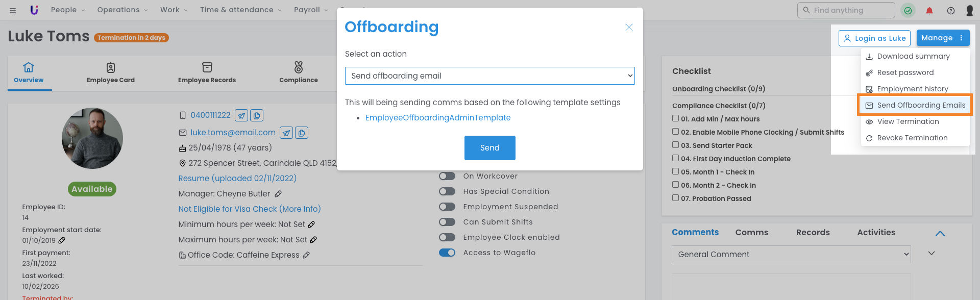Select Revoke Termination from Manage menu

912,138
